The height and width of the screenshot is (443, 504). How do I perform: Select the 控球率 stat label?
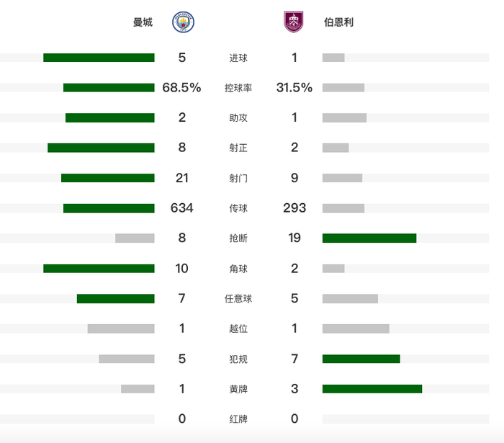coord(238,88)
